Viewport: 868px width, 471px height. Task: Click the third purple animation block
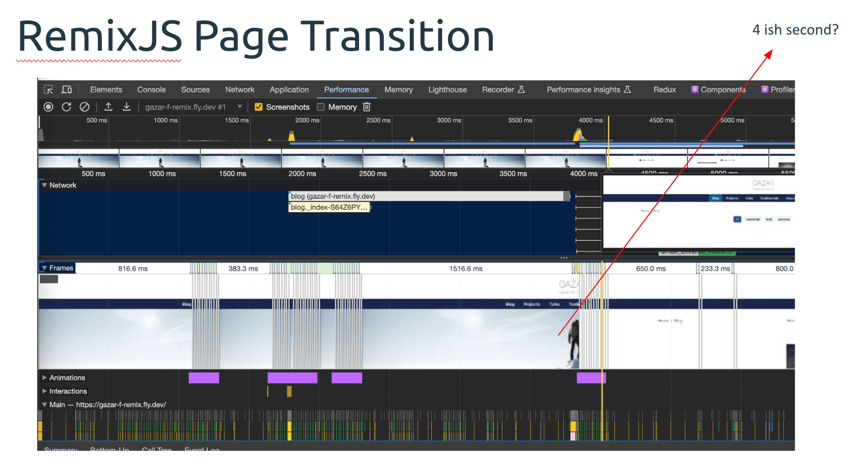coord(346,378)
